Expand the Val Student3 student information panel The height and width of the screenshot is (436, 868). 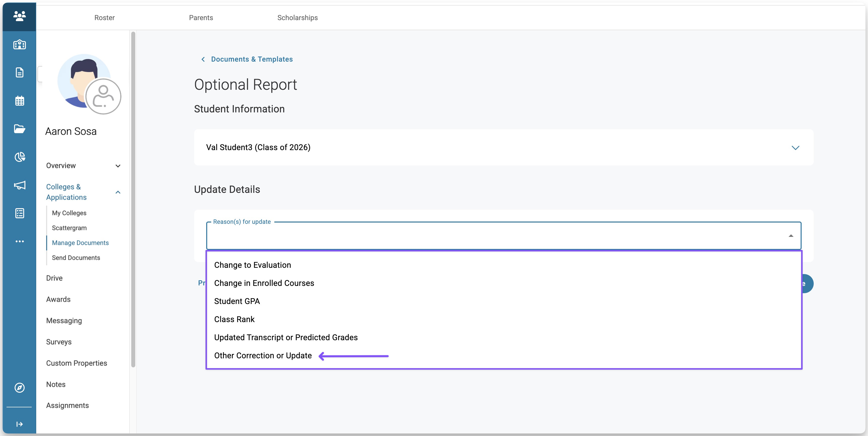795,148
